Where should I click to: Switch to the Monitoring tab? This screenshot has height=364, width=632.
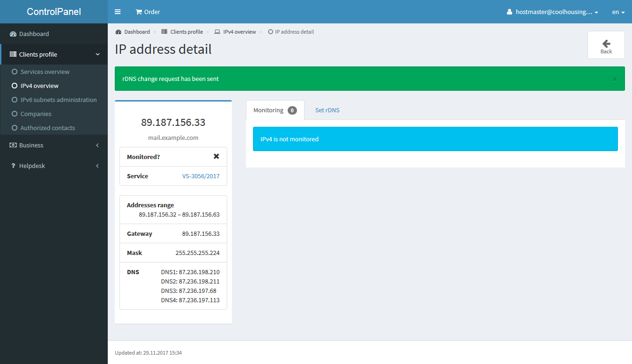tap(275, 110)
